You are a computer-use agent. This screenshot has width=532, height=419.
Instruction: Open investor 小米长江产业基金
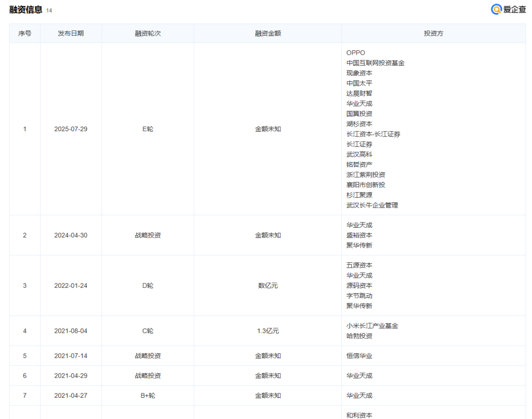click(x=372, y=326)
